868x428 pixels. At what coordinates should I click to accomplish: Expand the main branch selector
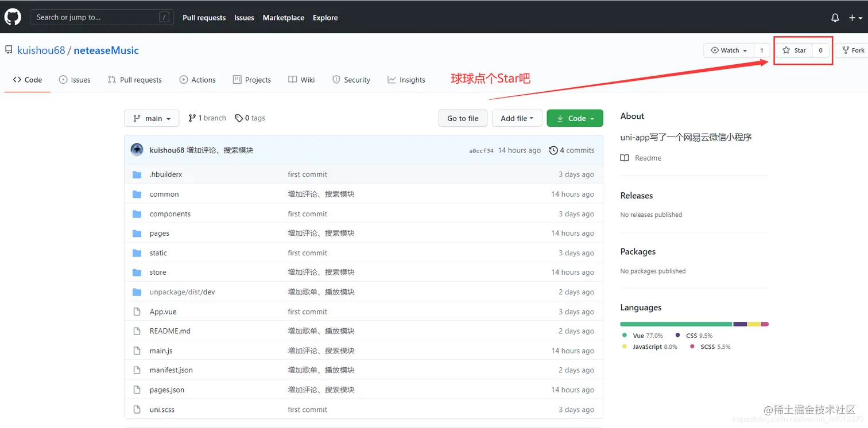click(x=152, y=118)
